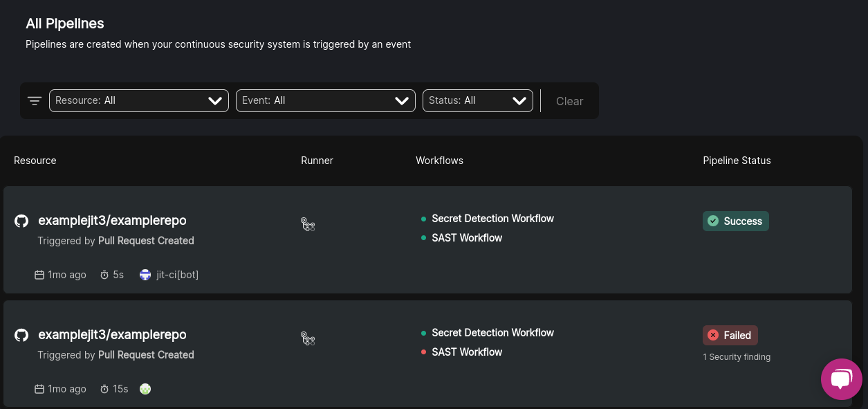Click the jit-ci[bot] avatar icon
Screen dimensions: 868x409
pos(145,275)
